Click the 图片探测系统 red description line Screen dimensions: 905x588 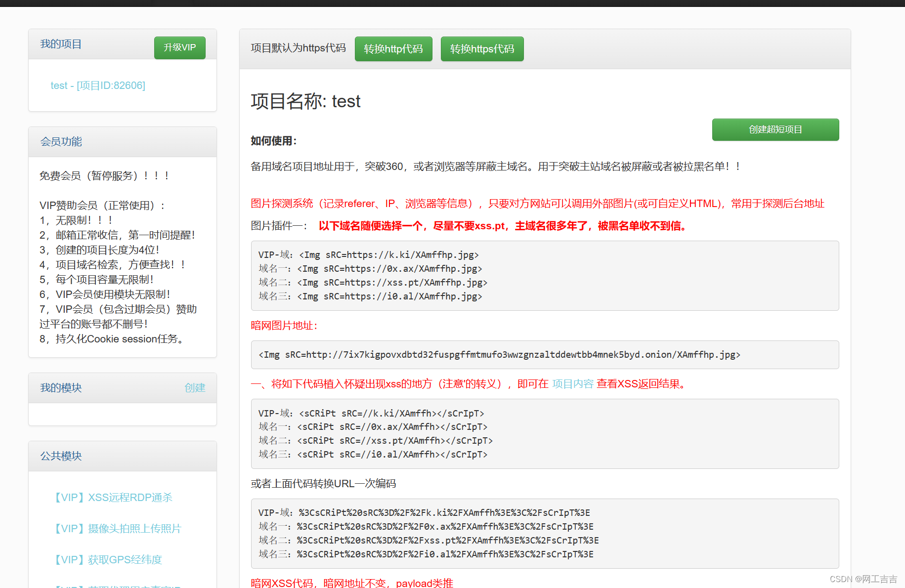(537, 204)
